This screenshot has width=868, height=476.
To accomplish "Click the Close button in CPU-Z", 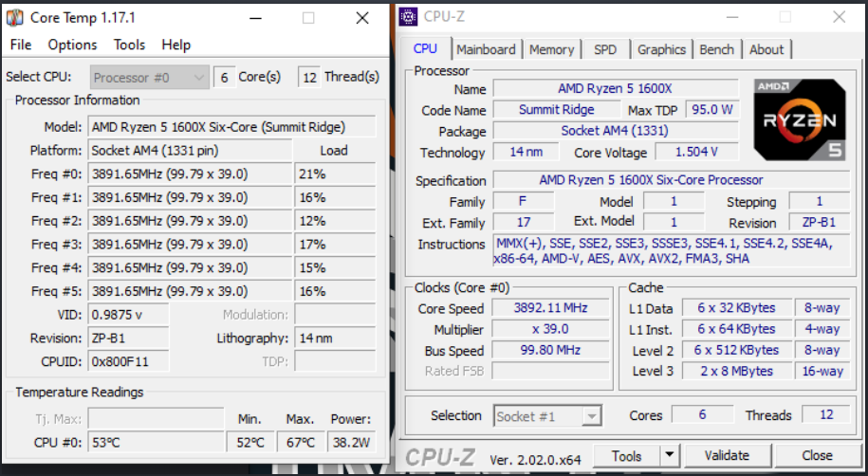I will click(x=817, y=455).
